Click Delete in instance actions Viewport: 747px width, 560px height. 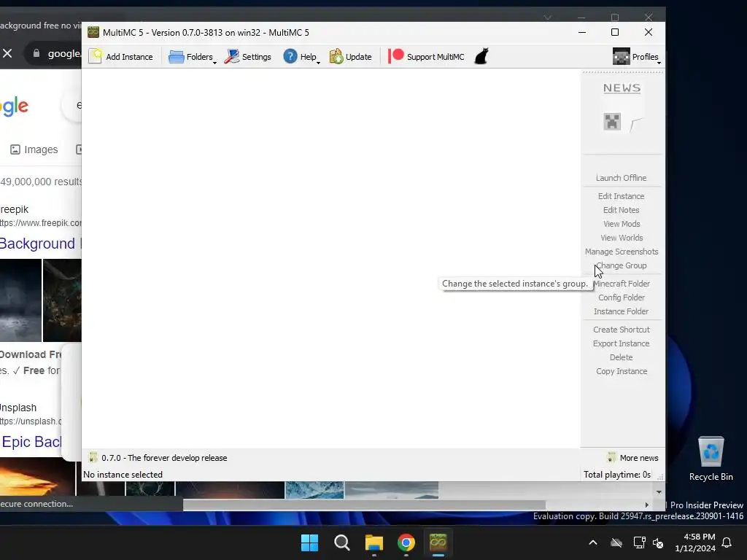coord(622,357)
